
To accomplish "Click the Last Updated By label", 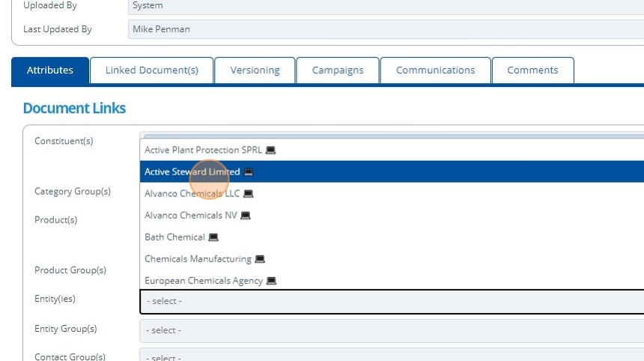I will [58, 29].
